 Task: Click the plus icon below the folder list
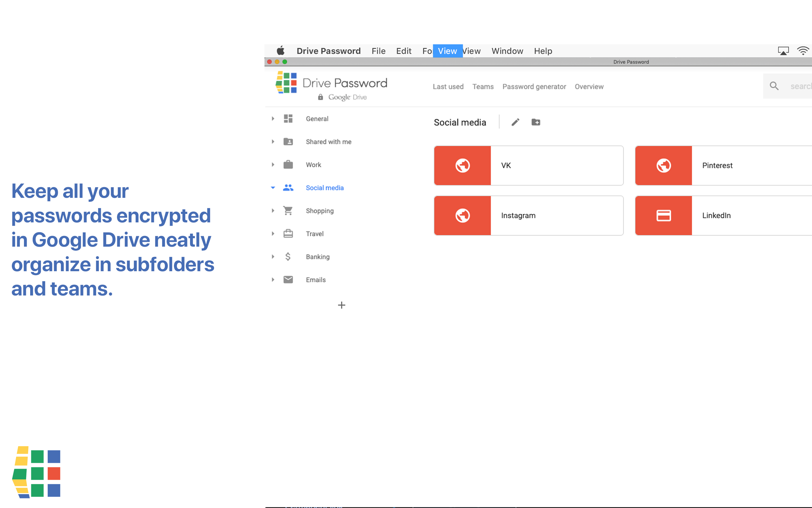click(x=342, y=305)
